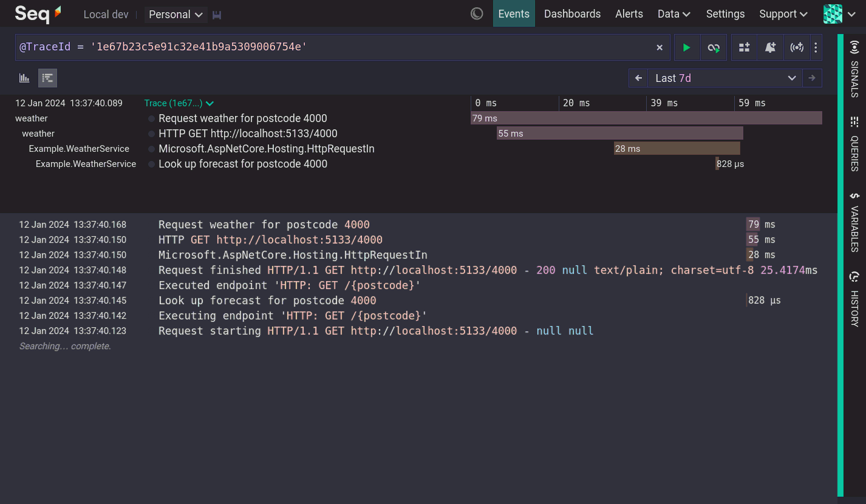Start tailing with the loop-play icon
This screenshot has height=504, width=866.
click(x=714, y=47)
